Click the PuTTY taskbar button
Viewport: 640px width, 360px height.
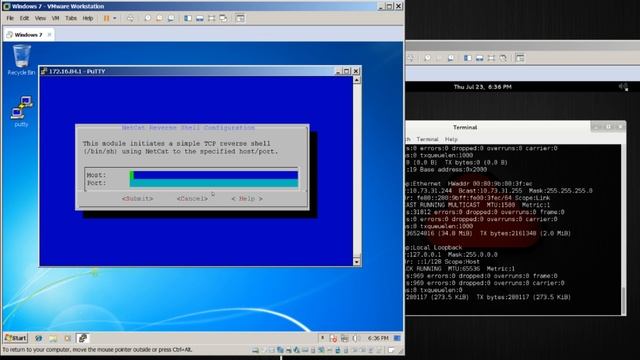pos(82,338)
